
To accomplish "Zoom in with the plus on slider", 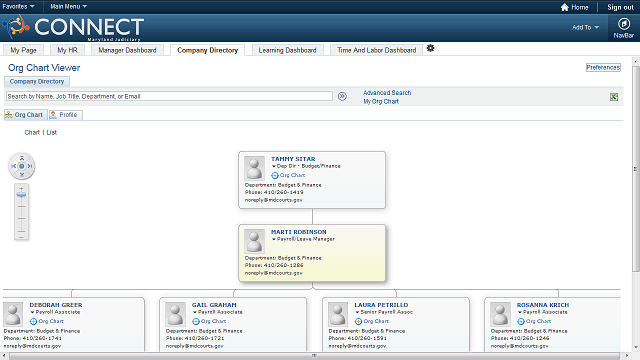I will 22,189.
